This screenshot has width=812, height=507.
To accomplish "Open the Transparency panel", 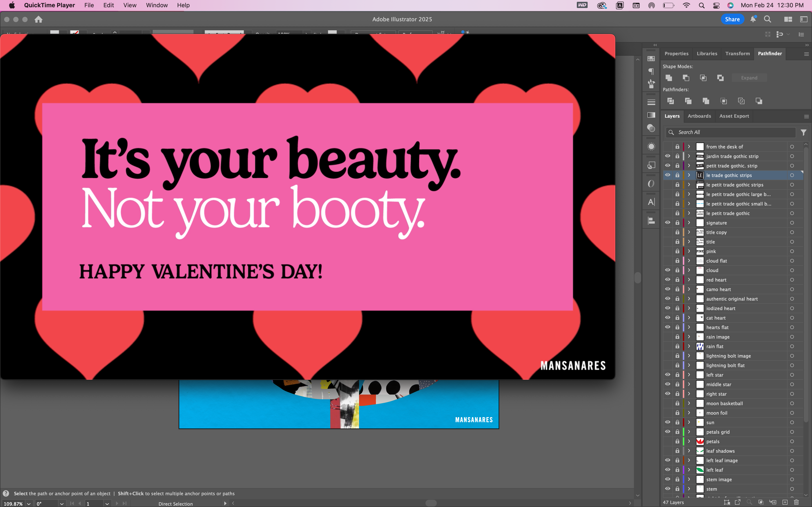I will 651,128.
